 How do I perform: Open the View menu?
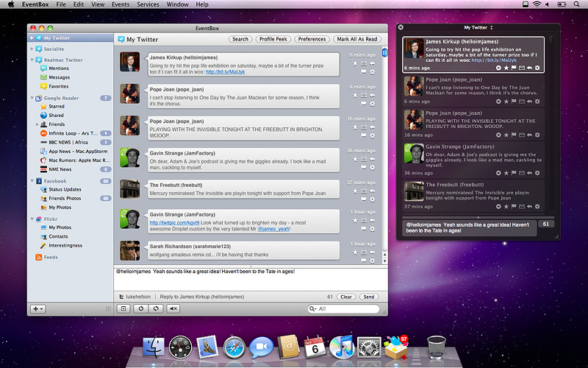[x=98, y=4]
